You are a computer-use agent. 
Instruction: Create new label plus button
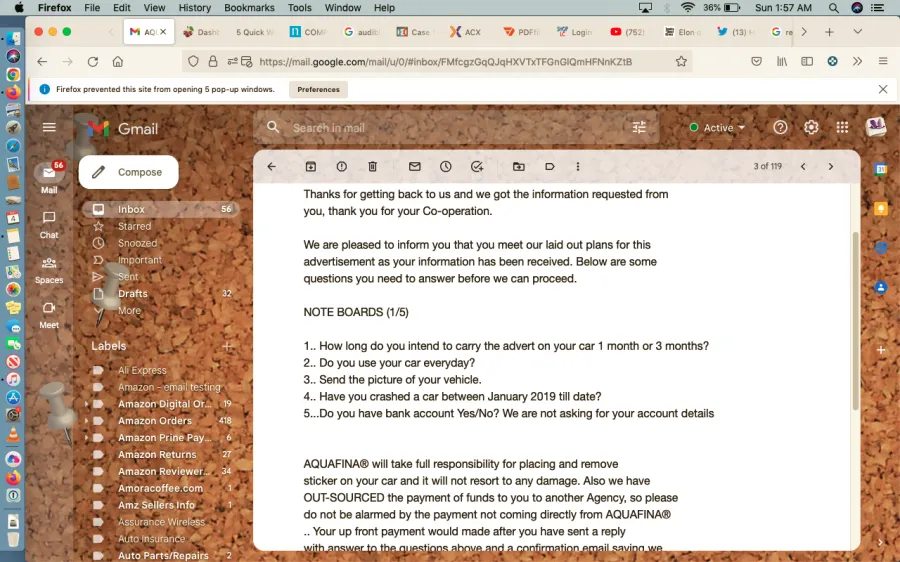227,346
